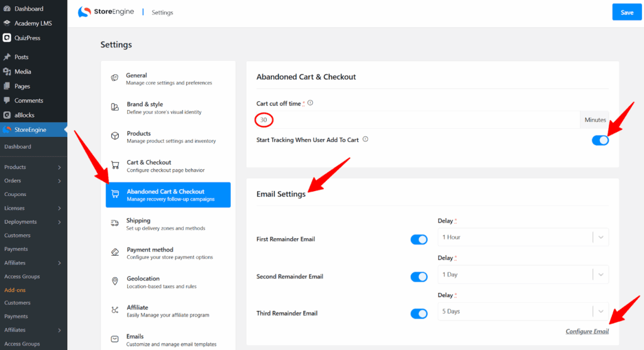Open the Emails settings tab
Viewport: 644px width, 350px height.
[168, 340]
